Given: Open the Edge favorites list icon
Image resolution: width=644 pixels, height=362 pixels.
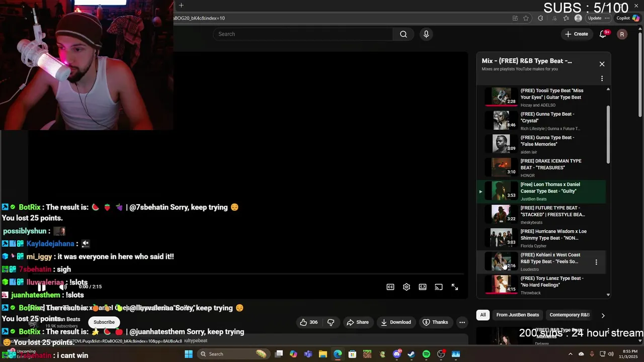Looking at the screenshot, I should click(567, 18).
